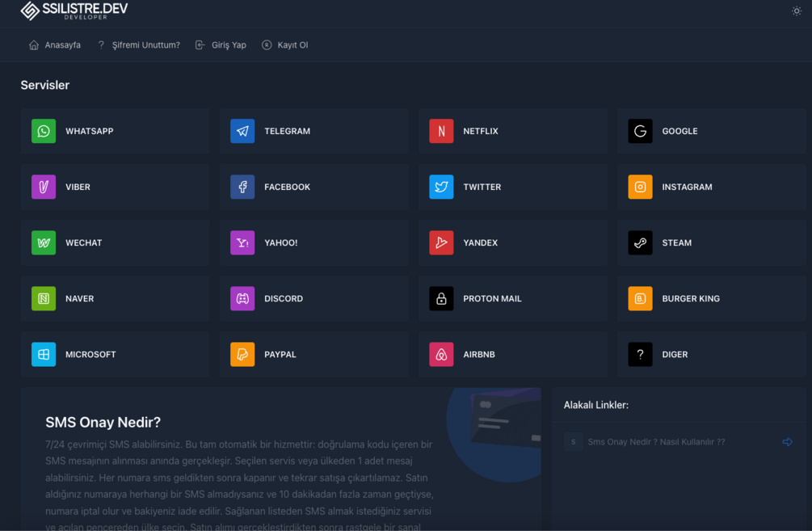This screenshot has height=531, width=812.
Task: Pick the FACEBOOK service label
Action: 288,188
